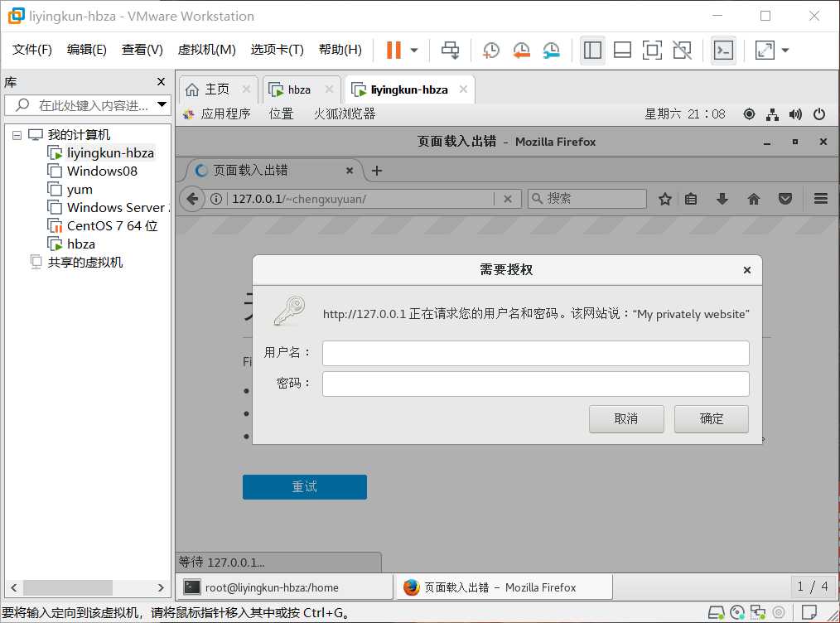Open the Firefox hamburger menu

821,199
